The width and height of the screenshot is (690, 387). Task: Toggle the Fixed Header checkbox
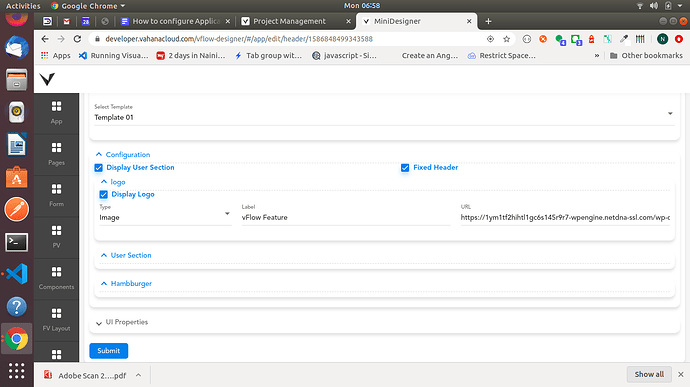pos(405,168)
